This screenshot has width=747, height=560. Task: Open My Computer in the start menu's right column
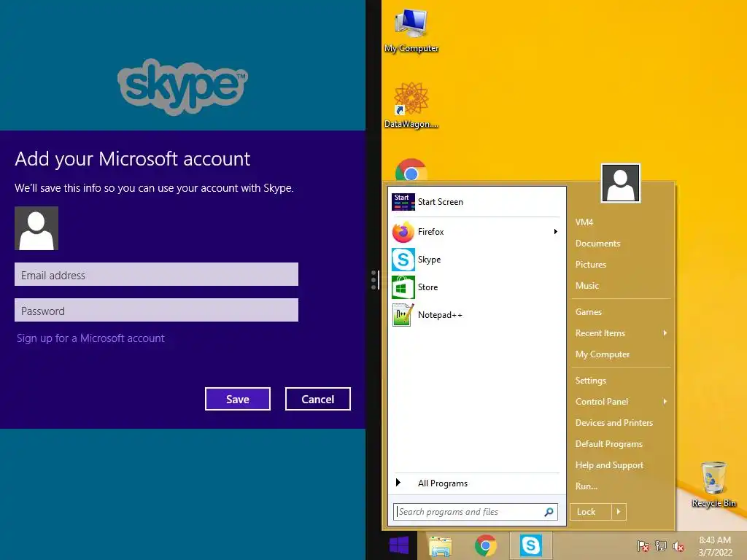pyautogui.click(x=602, y=354)
